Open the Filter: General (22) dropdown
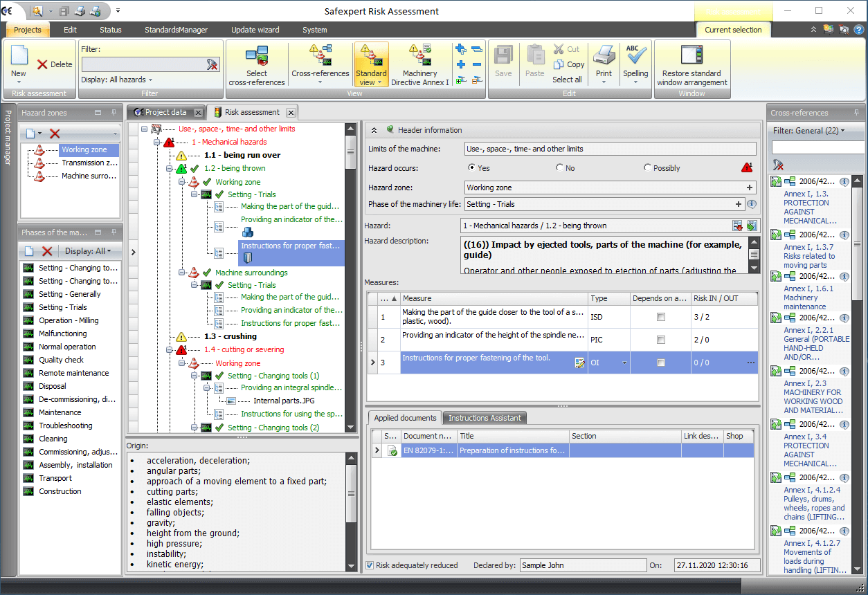This screenshot has width=868, height=595. (808, 130)
